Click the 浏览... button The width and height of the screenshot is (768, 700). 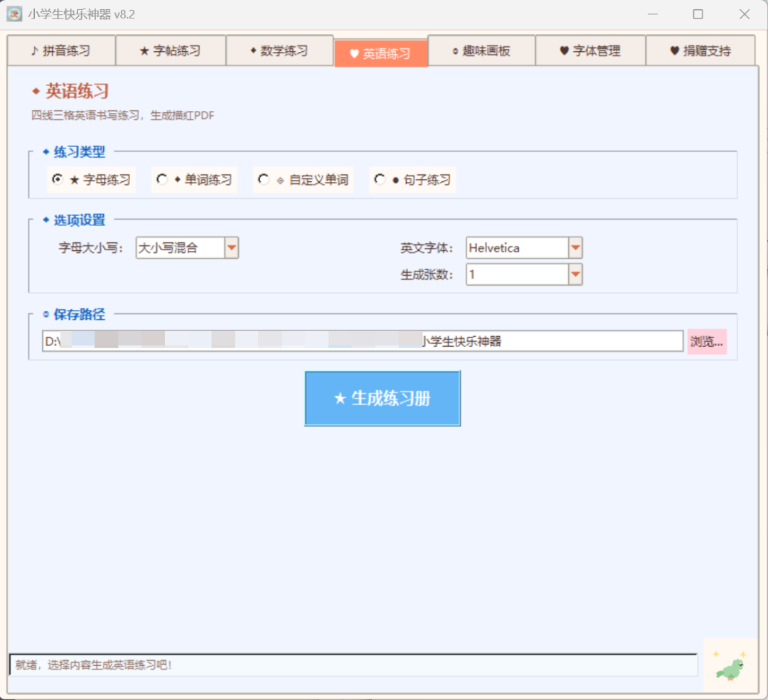707,341
